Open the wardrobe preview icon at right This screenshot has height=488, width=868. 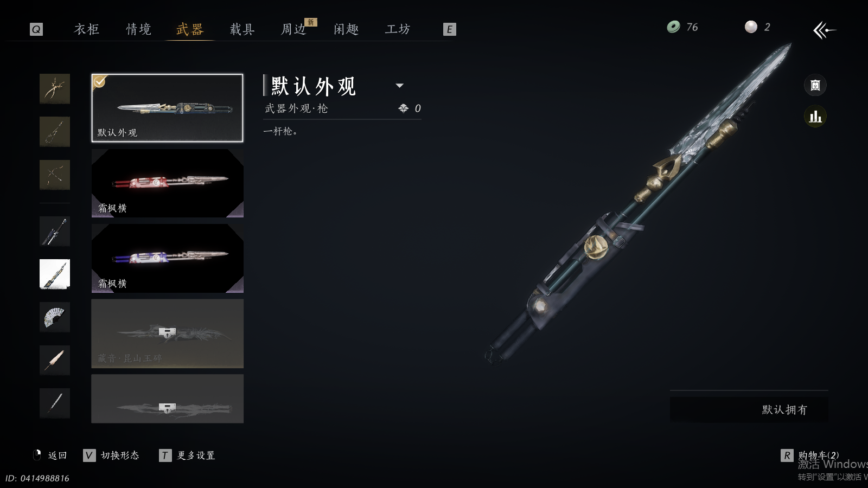pyautogui.click(x=815, y=85)
